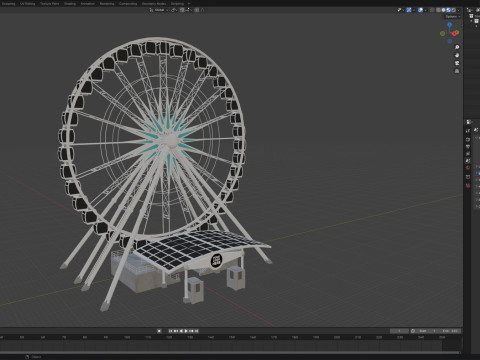Viewport: 480px width, 360px height.
Task: Jump to the next keyframe
Action: tap(191, 331)
